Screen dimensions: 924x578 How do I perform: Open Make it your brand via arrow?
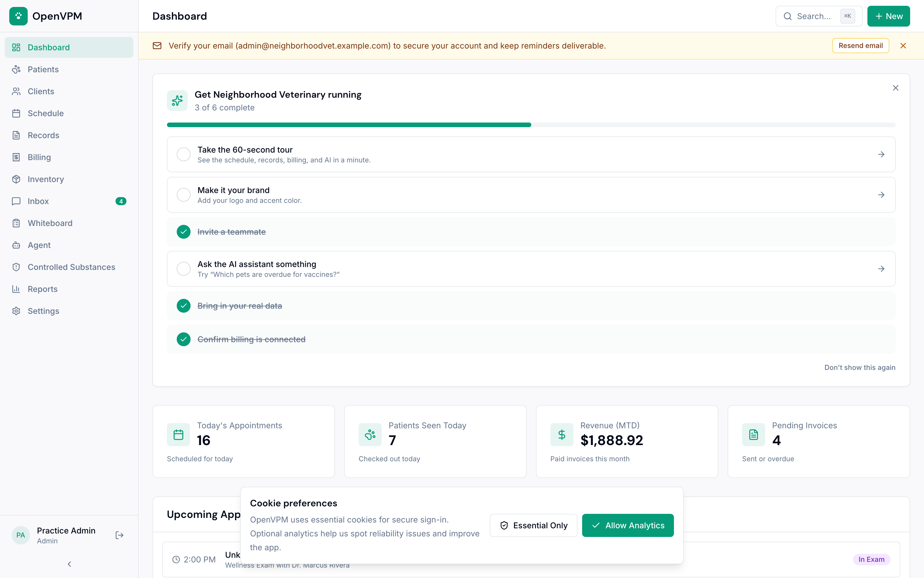(881, 195)
